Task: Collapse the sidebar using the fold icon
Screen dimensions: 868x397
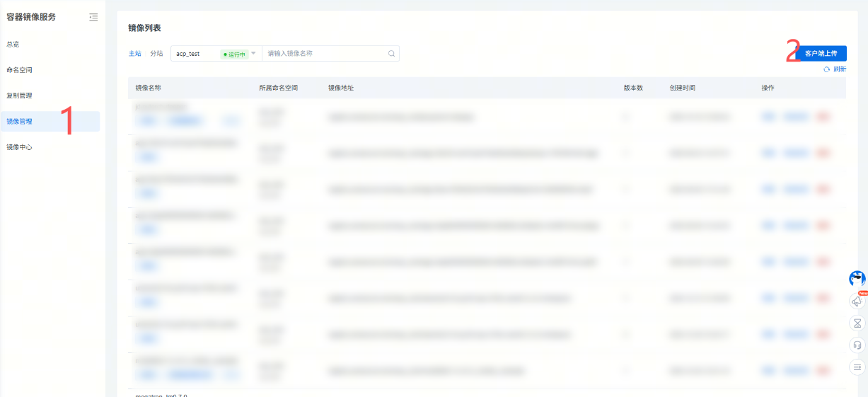Action: 93,18
